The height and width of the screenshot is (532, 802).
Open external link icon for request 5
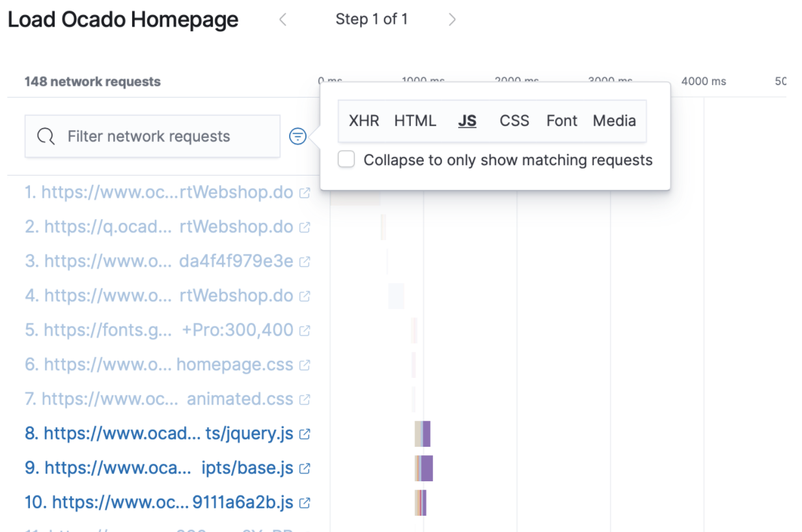[x=305, y=330]
